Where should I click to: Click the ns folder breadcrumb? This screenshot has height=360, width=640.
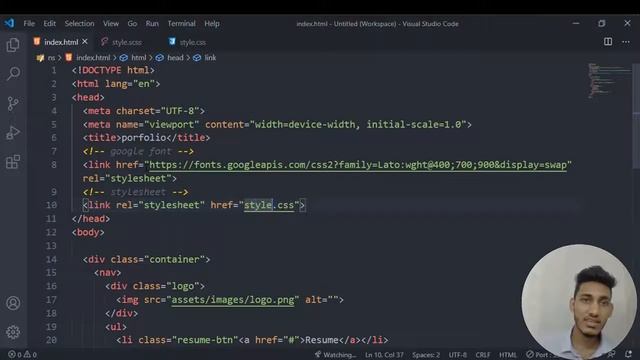(51, 58)
